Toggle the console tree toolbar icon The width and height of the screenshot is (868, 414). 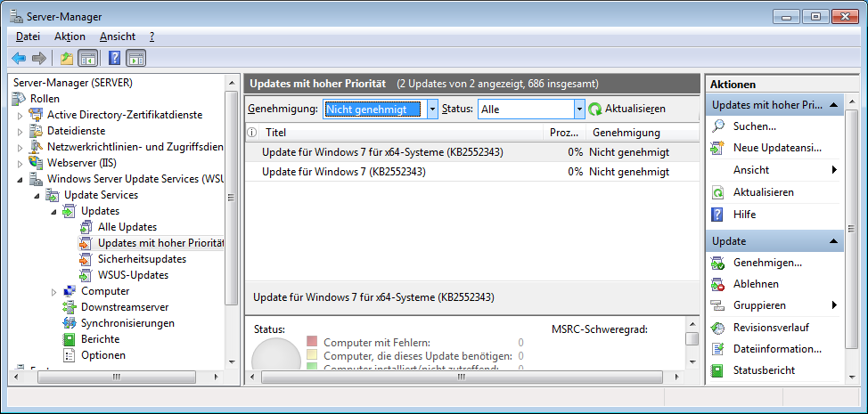tap(87, 58)
